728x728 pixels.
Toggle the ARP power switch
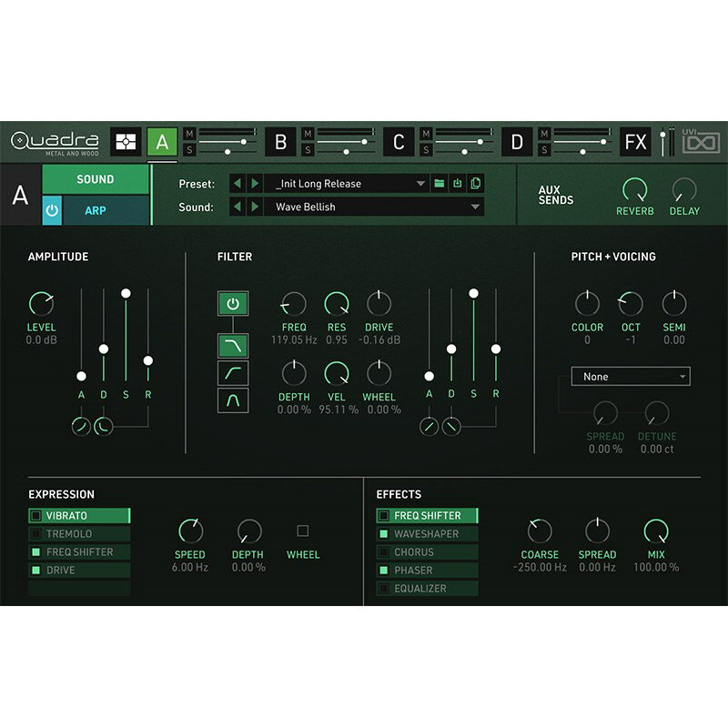coord(51,210)
